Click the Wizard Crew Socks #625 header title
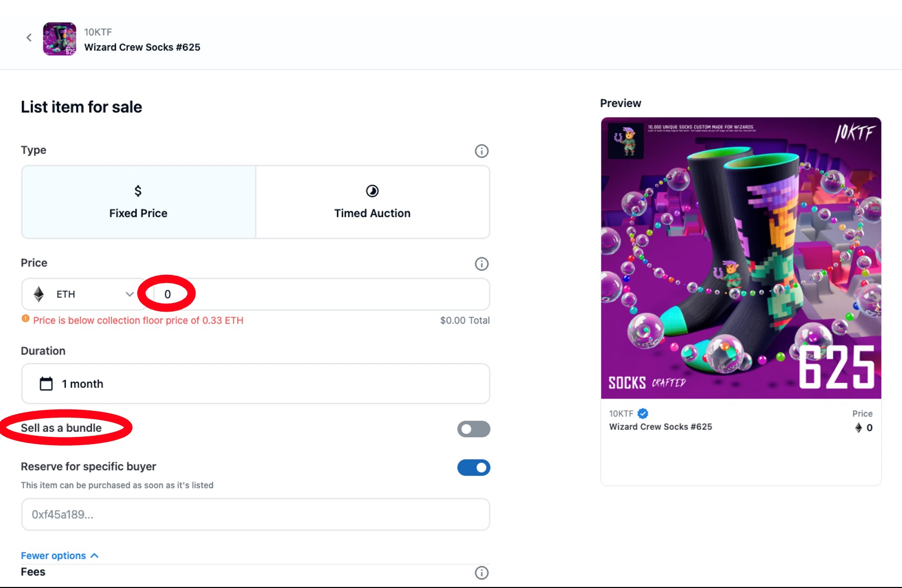 click(142, 47)
